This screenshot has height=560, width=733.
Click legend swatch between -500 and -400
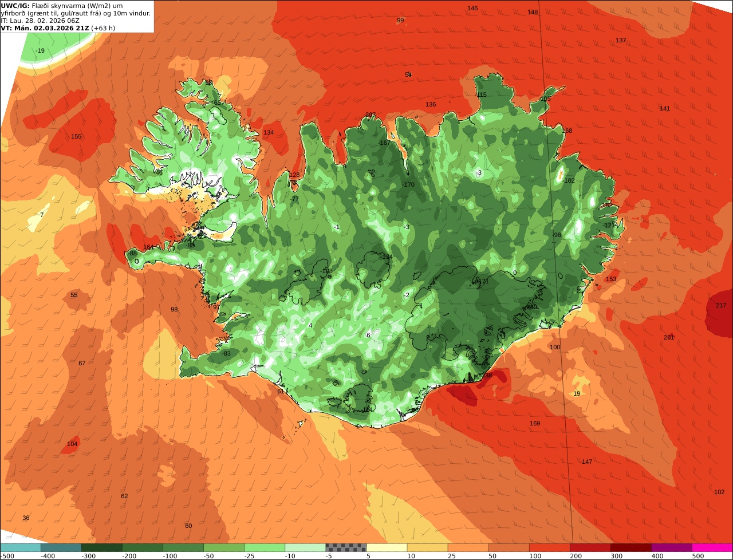pyautogui.click(x=20, y=547)
